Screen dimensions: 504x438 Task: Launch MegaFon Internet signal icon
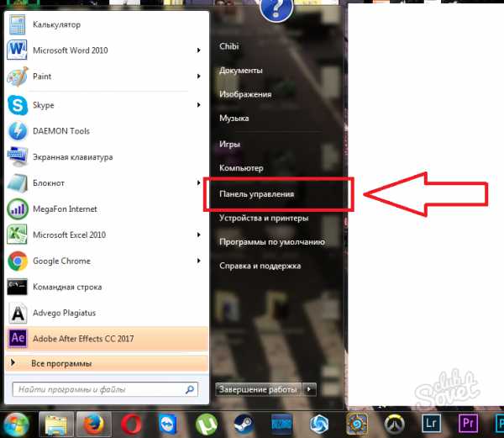point(18,209)
